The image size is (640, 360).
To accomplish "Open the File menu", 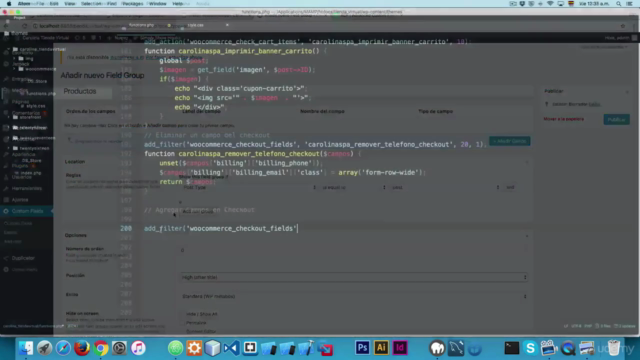I will pos(40,4).
